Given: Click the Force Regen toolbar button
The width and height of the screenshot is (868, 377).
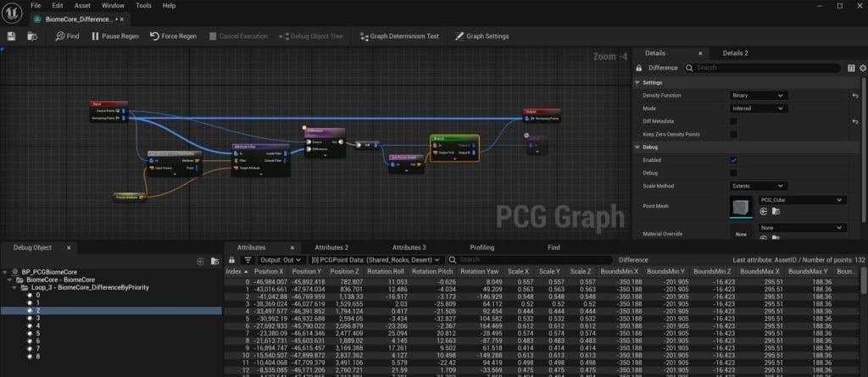Looking at the screenshot, I should pyautogui.click(x=174, y=36).
